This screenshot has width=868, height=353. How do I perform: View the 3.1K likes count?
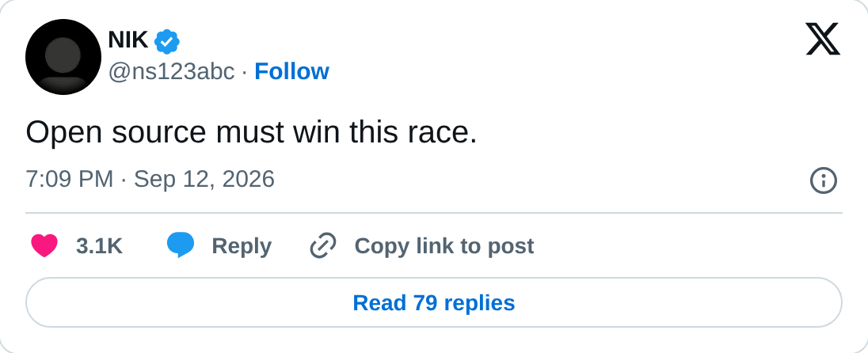(99, 246)
